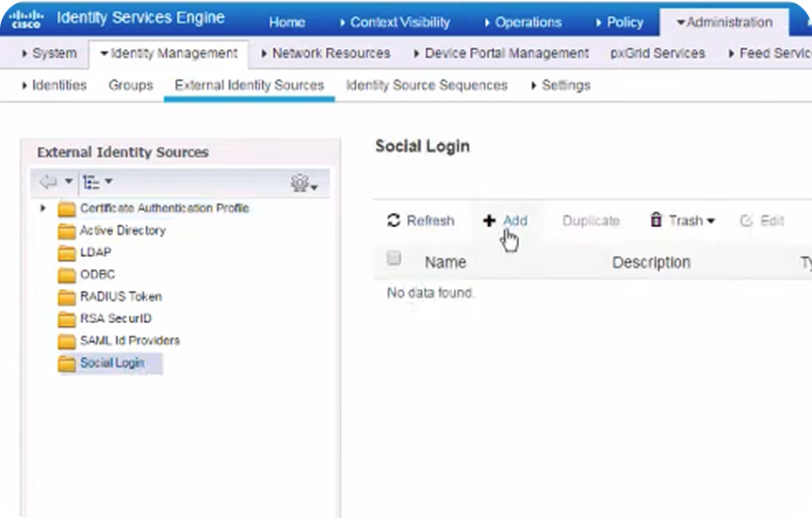Select LDAP in the tree
Viewport: 812px width, 518px height.
click(96, 252)
